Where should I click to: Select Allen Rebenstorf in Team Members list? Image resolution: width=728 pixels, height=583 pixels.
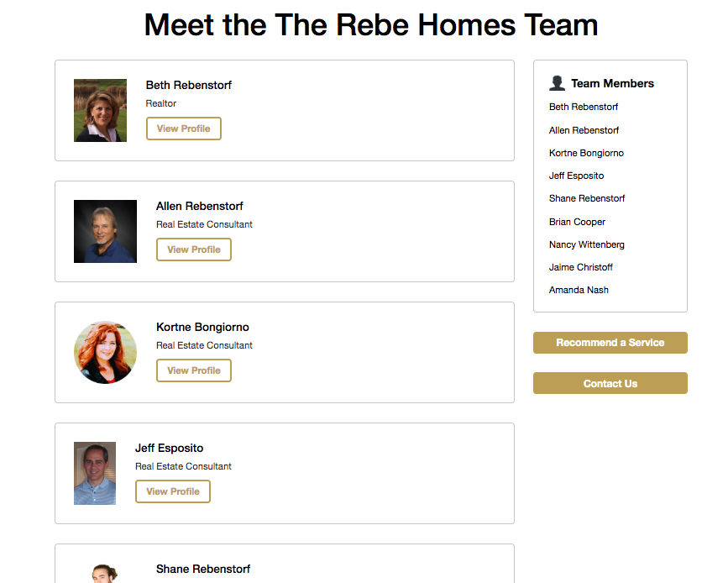click(x=584, y=130)
